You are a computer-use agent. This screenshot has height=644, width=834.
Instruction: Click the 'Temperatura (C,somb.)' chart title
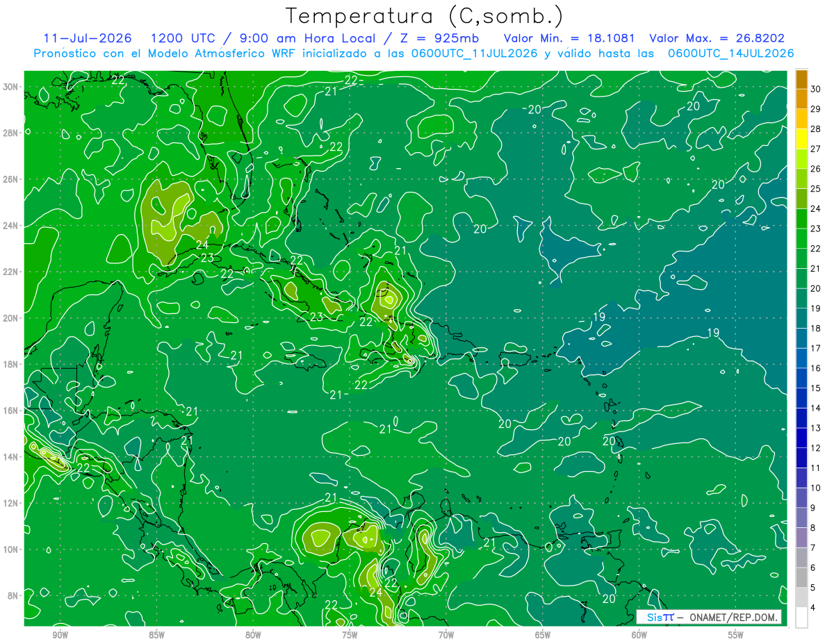(x=424, y=16)
